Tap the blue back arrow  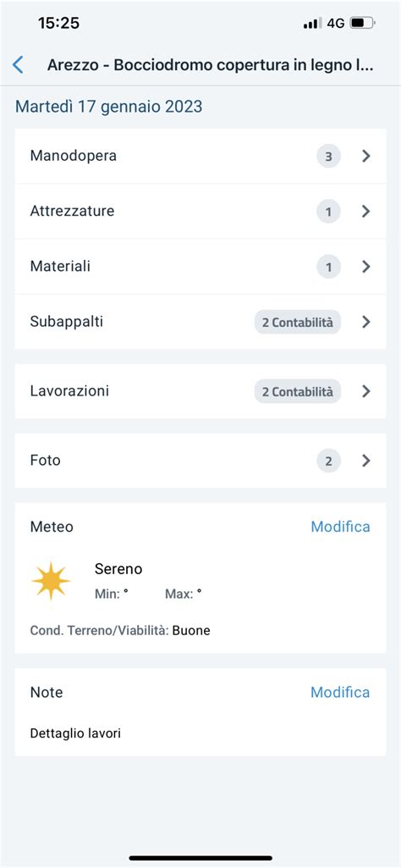point(19,64)
